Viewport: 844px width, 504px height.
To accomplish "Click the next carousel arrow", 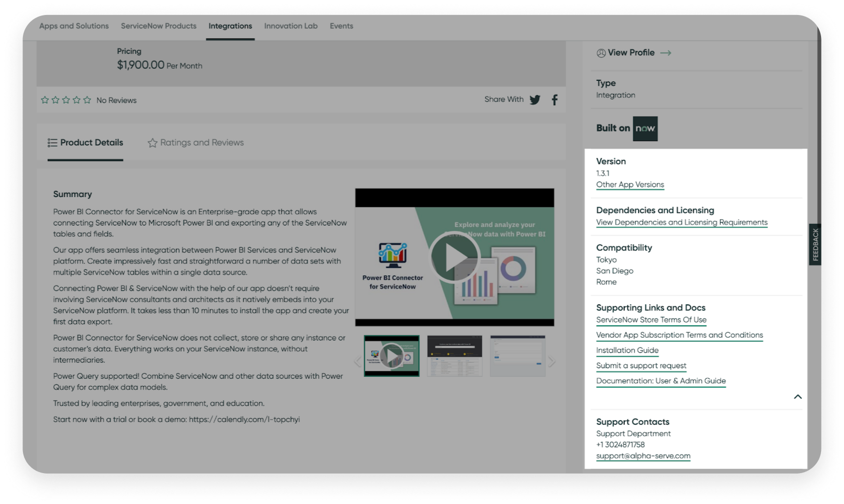I will (x=552, y=360).
